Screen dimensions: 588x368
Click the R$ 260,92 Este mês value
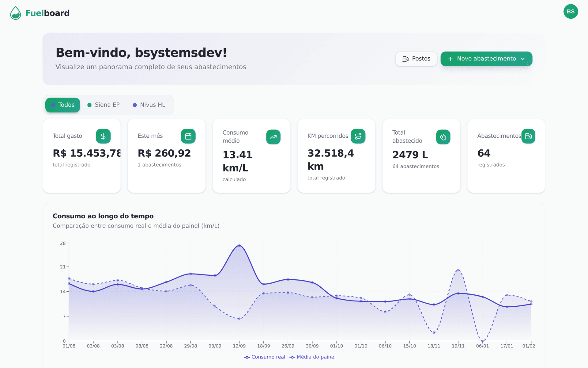[164, 153]
